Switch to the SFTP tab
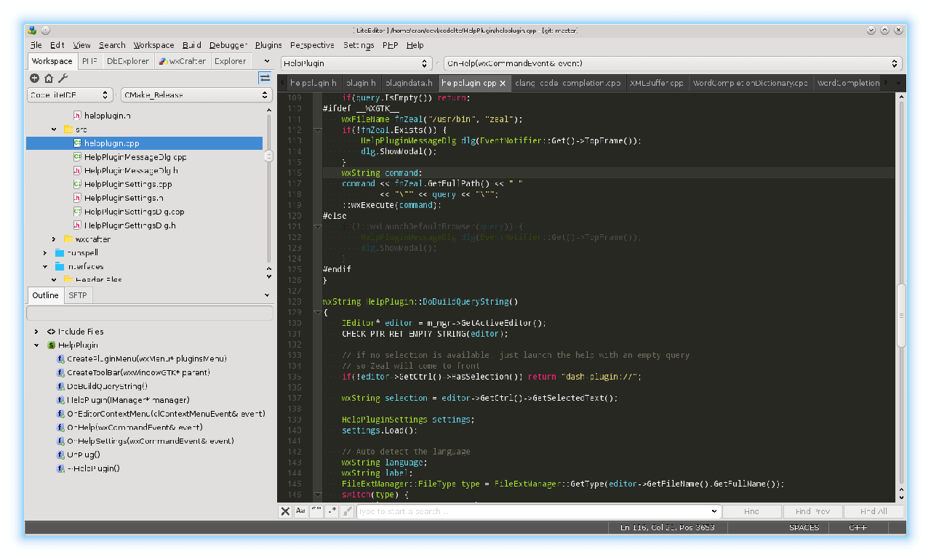 77,295
